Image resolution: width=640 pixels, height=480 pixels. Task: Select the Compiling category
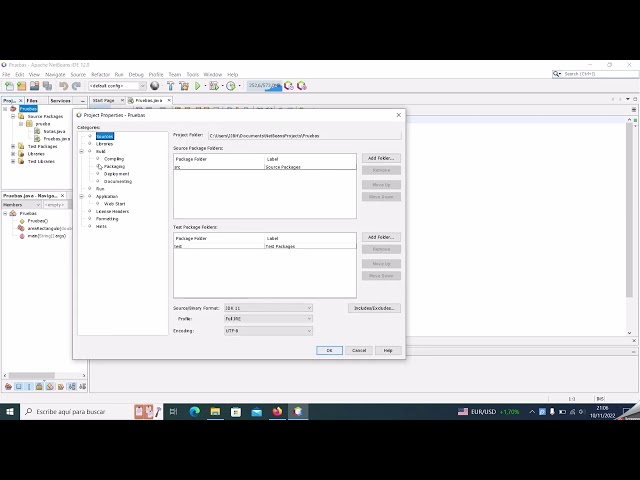point(114,159)
